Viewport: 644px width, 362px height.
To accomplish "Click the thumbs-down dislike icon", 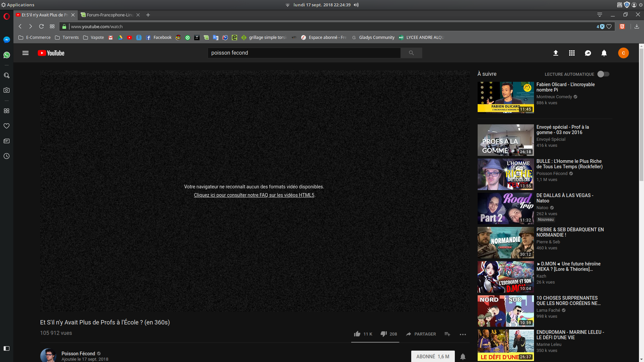I will pyautogui.click(x=384, y=334).
